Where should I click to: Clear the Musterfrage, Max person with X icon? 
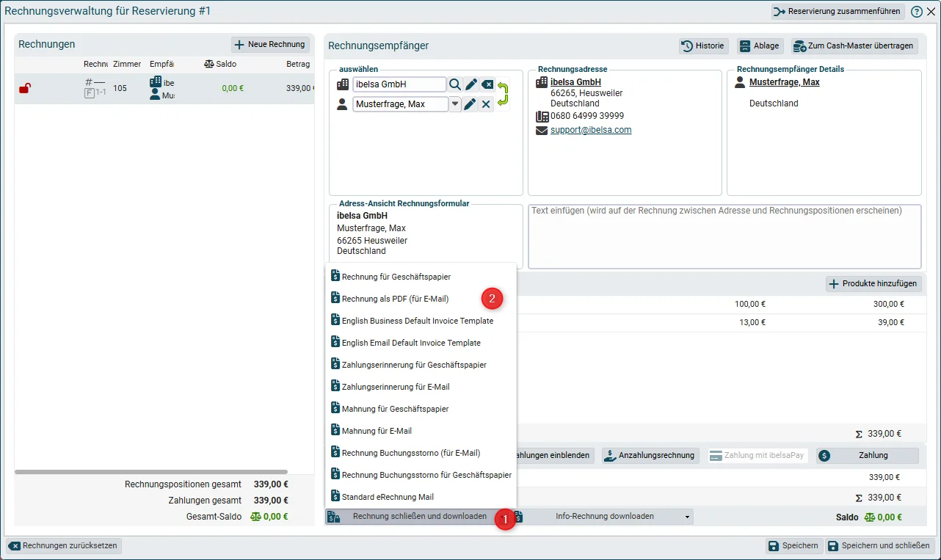(x=486, y=104)
